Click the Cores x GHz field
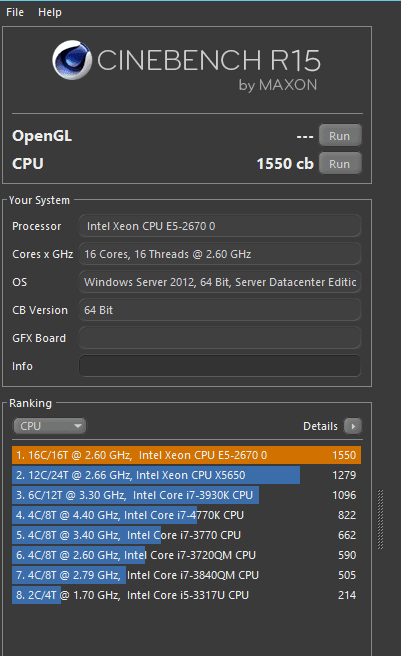The image size is (401, 656). (220, 254)
